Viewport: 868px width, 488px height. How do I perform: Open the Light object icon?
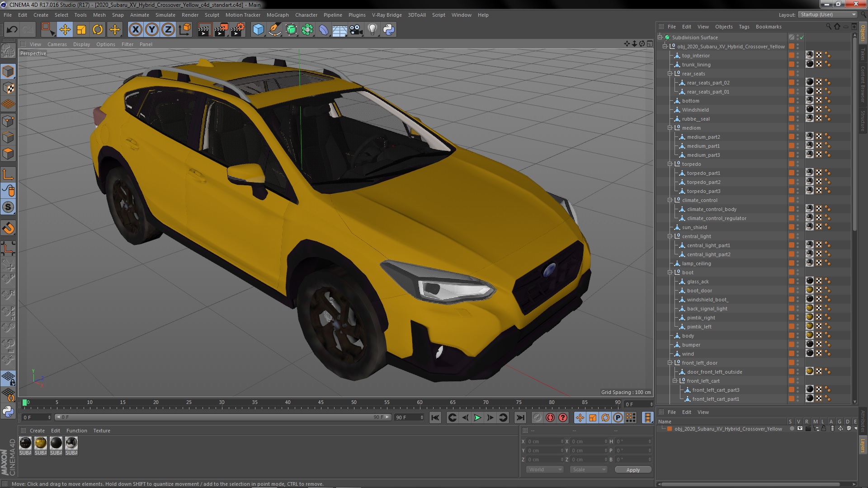click(372, 30)
